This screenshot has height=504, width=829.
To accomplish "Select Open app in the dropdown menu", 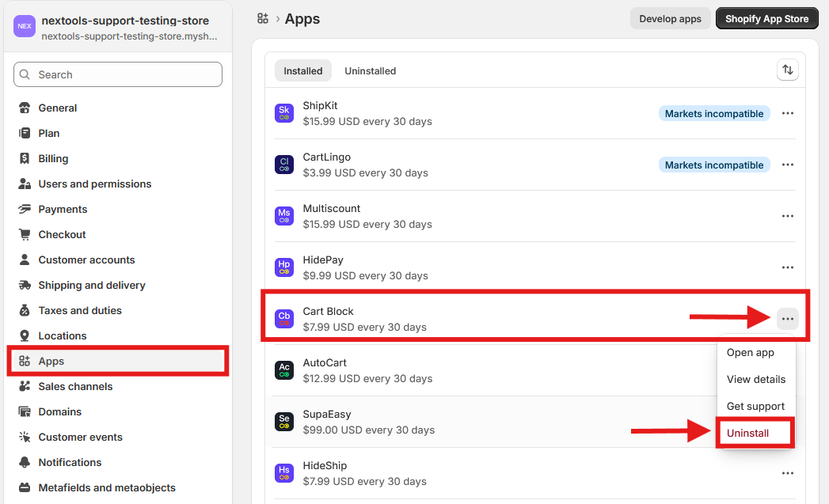I will [x=750, y=353].
